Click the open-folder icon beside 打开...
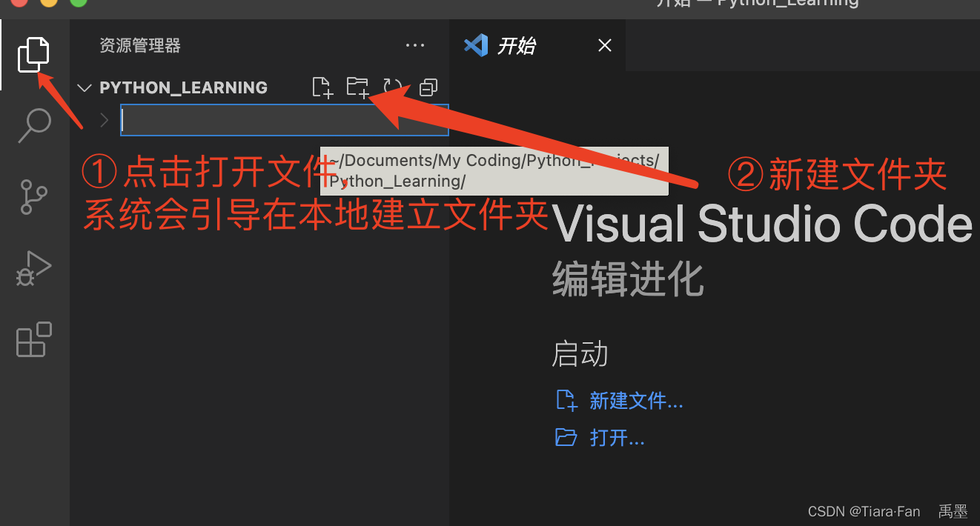 [566, 437]
